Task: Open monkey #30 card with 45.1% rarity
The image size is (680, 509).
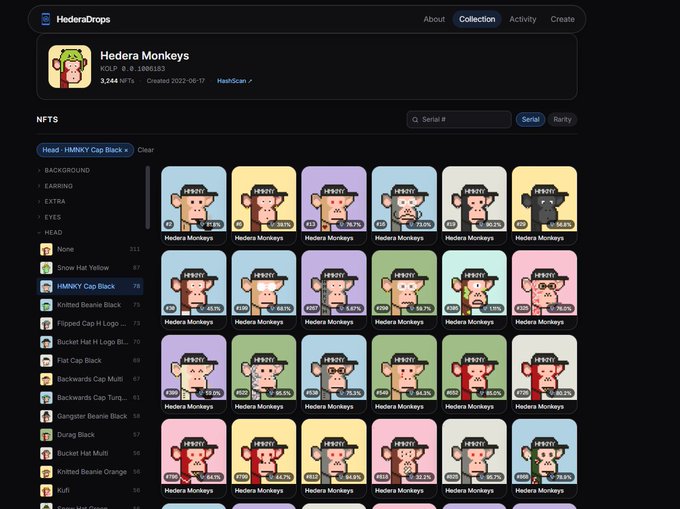Action: click(x=193, y=290)
